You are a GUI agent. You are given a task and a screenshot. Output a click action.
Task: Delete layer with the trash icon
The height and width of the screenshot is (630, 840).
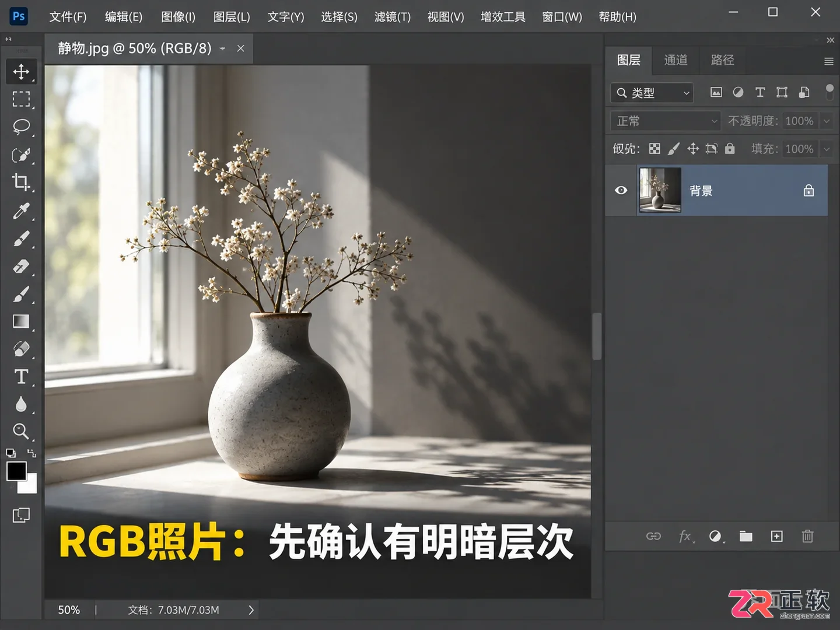click(x=807, y=536)
